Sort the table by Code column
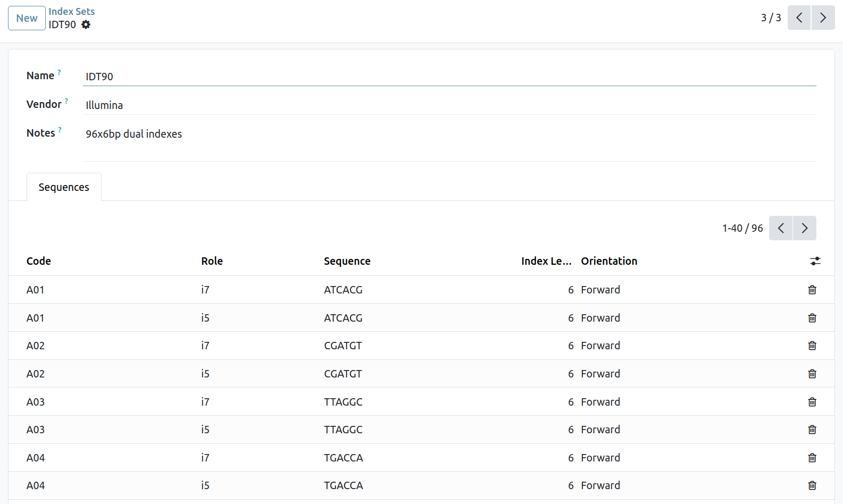The height and width of the screenshot is (504, 843). tap(39, 261)
